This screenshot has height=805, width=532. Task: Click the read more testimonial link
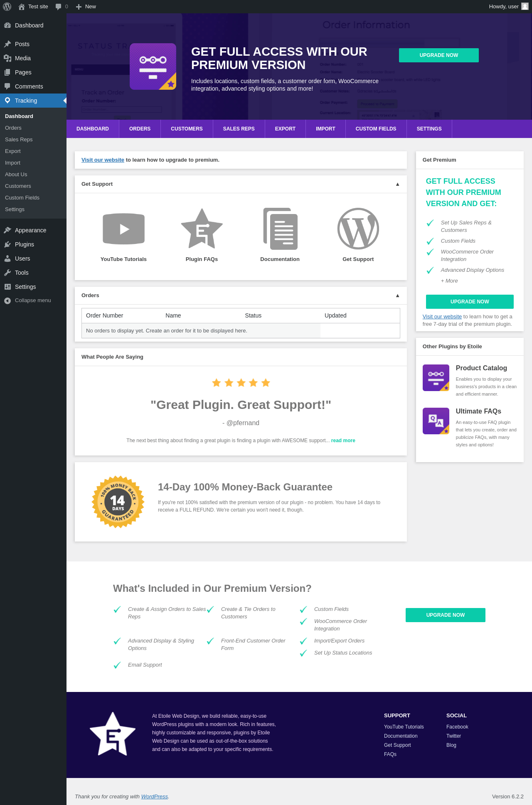(343, 441)
